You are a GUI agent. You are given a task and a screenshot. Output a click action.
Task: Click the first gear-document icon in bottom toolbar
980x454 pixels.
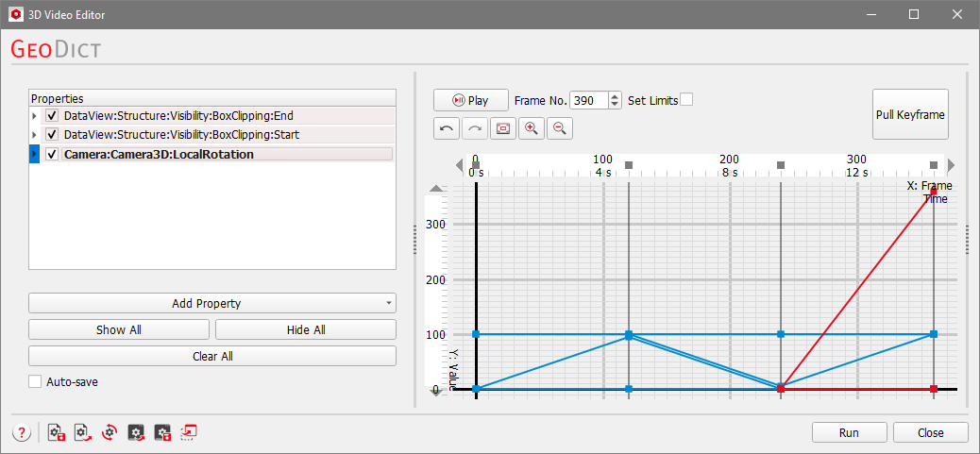(57, 432)
